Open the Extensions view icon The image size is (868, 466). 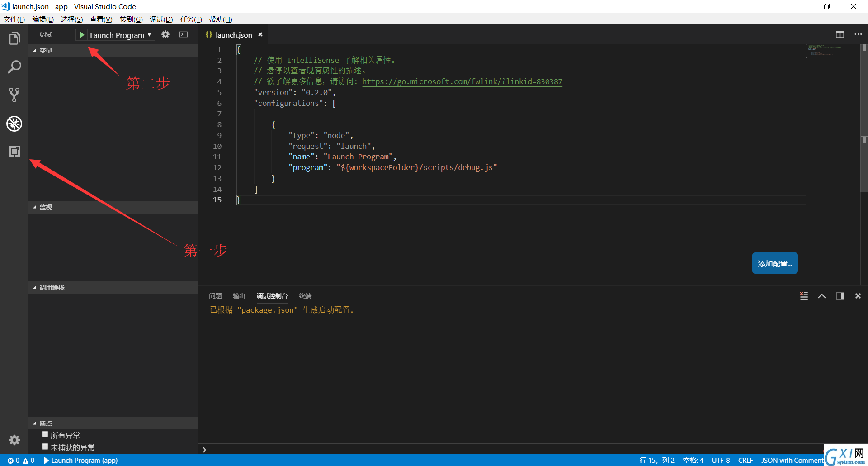coord(14,152)
